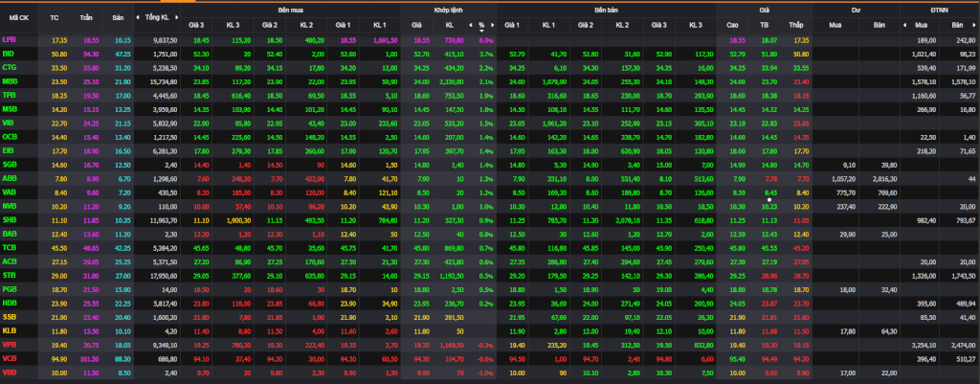Click KL 1 header under Bên bán

pos(548,25)
